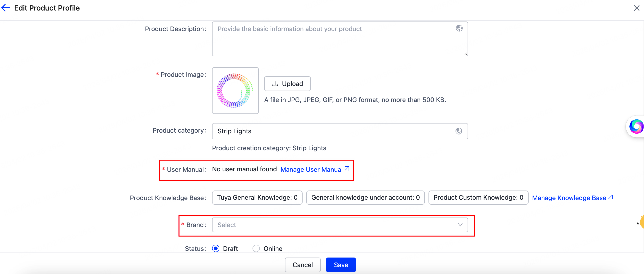Screen dimensions: 644x274
Task: Click Product Custom Knowledge: 0 tag
Action: [478, 197]
